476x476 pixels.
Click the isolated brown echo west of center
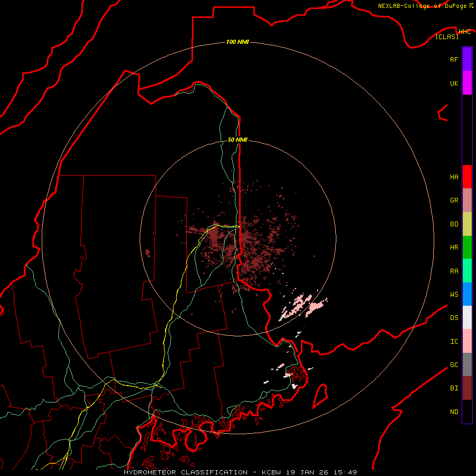coord(148,253)
